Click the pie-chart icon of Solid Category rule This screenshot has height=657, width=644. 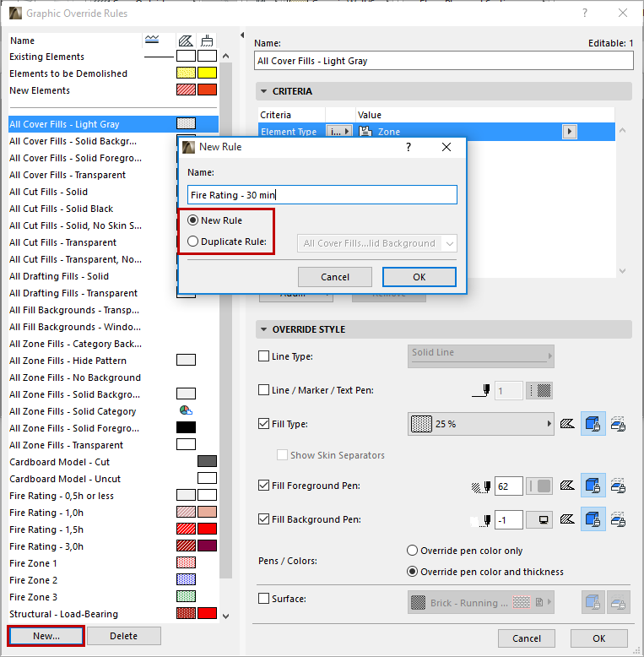click(186, 410)
